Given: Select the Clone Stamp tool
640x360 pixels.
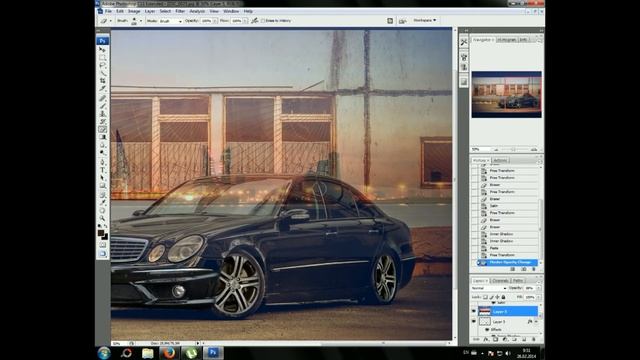Looking at the screenshot, I should click(102, 113).
